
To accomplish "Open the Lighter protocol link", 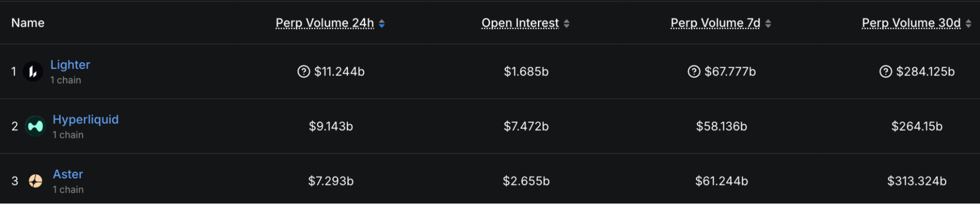I will point(70,65).
